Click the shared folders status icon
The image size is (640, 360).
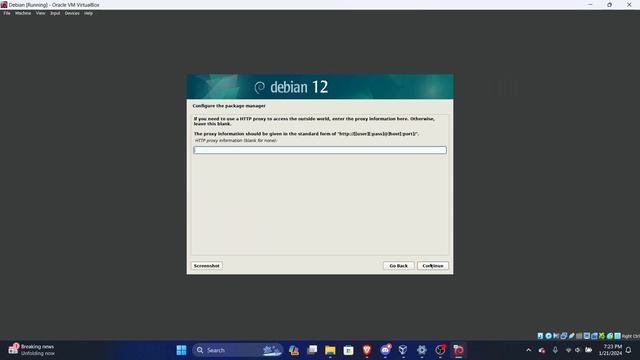(x=579, y=336)
